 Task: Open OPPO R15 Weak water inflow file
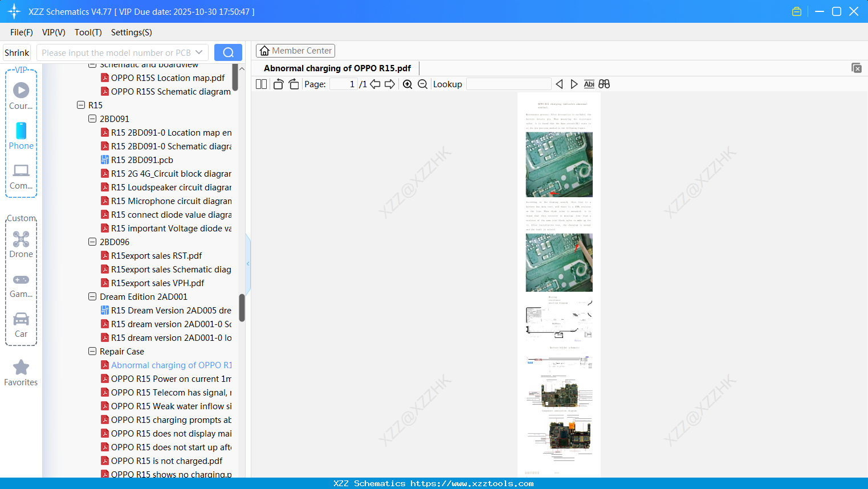[166, 406]
